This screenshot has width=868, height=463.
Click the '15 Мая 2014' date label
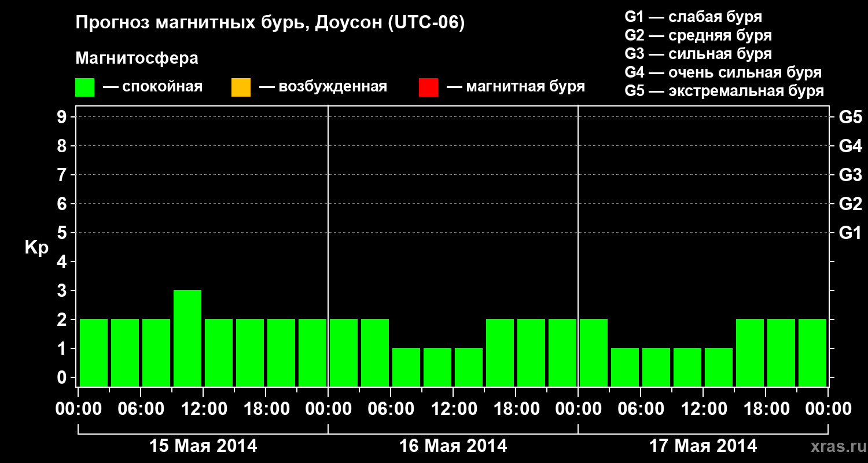click(204, 446)
